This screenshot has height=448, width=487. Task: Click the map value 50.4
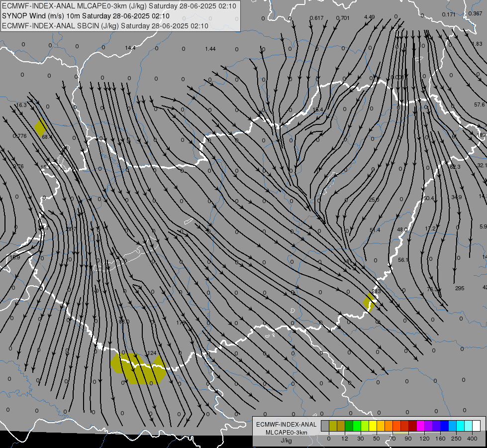[429, 198]
